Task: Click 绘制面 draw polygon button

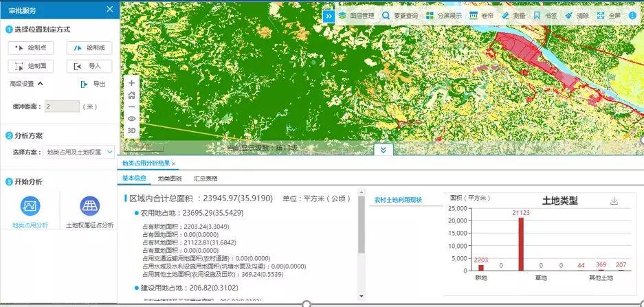Action: point(31,66)
